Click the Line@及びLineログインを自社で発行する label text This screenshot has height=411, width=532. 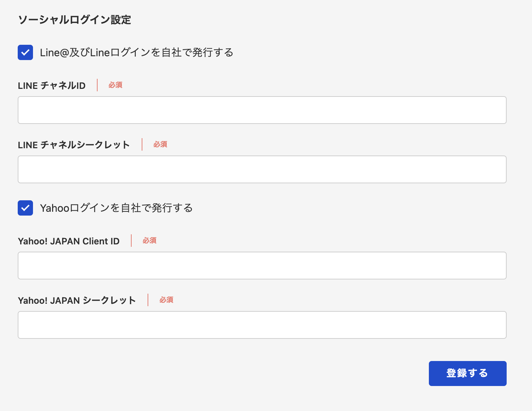click(136, 52)
